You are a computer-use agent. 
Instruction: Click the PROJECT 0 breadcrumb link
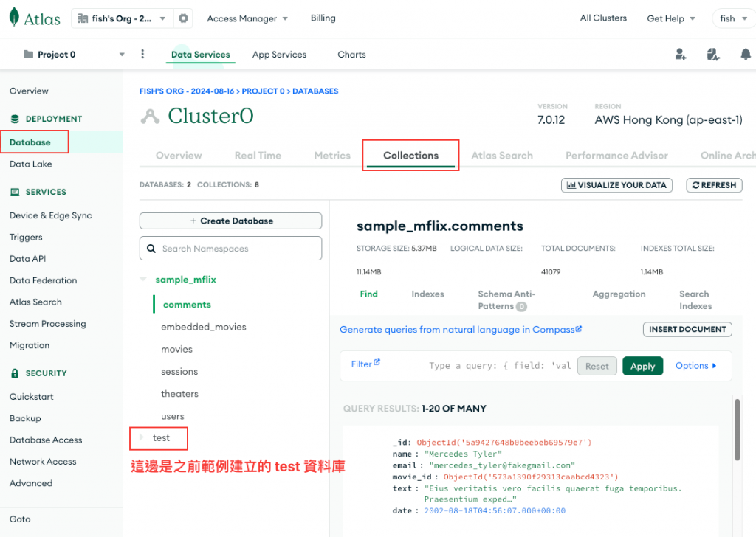tap(264, 91)
